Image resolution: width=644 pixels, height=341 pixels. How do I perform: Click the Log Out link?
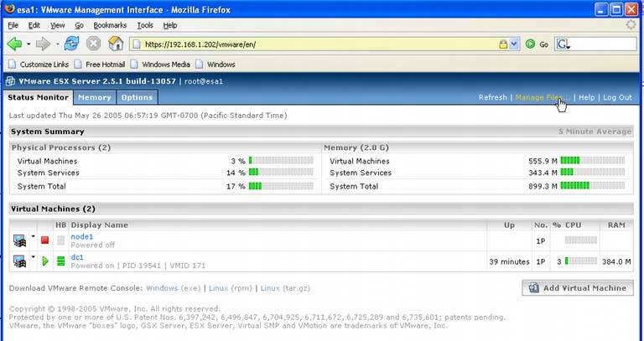tap(617, 98)
